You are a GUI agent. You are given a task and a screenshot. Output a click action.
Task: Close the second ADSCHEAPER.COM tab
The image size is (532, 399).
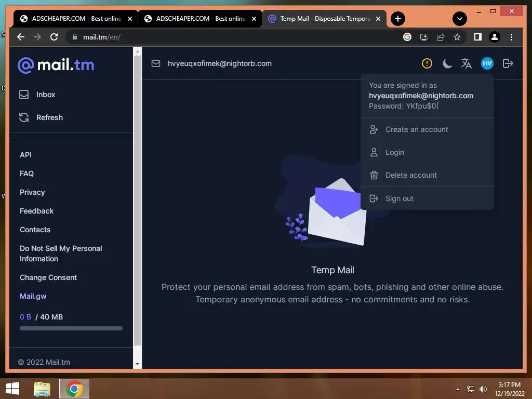(254, 19)
